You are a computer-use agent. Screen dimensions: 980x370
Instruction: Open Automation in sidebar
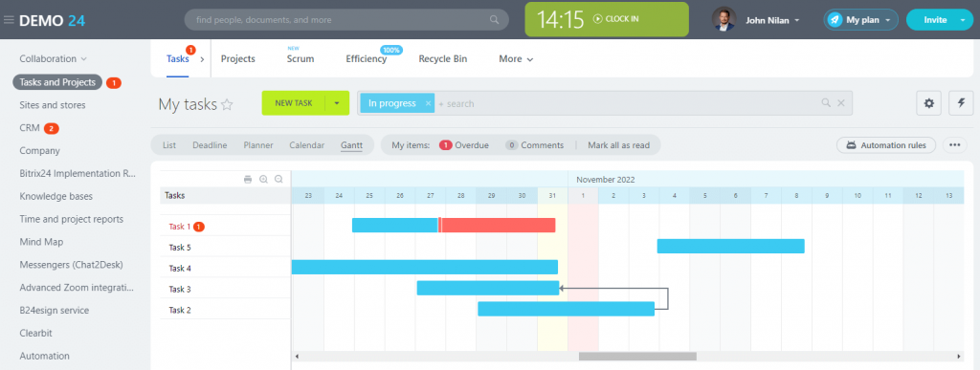(44, 356)
